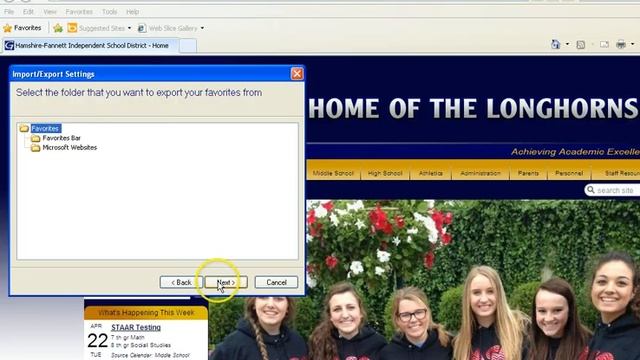Click the Back button in the dialog

click(x=181, y=282)
